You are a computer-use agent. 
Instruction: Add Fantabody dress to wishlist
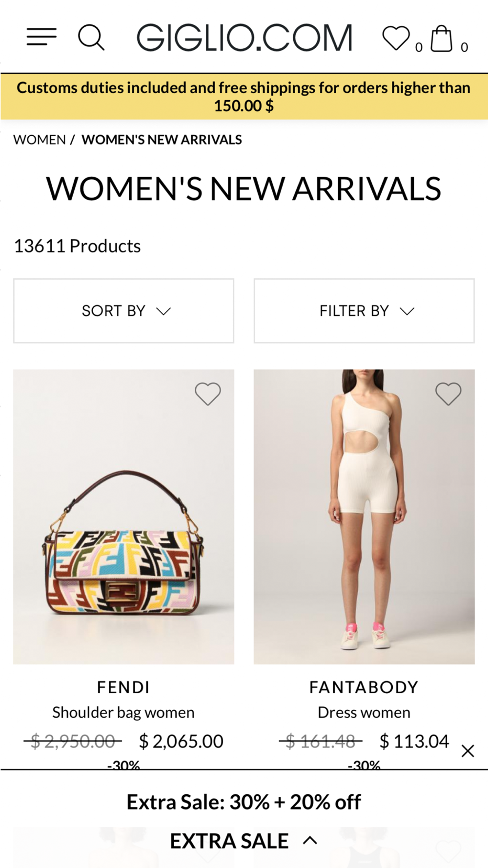pos(448,393)
